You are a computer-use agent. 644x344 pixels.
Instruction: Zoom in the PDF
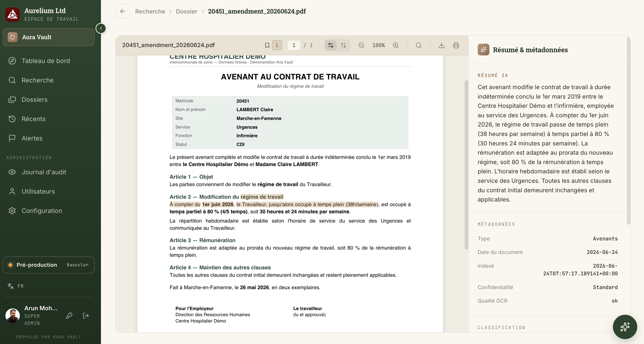(395, 45)
